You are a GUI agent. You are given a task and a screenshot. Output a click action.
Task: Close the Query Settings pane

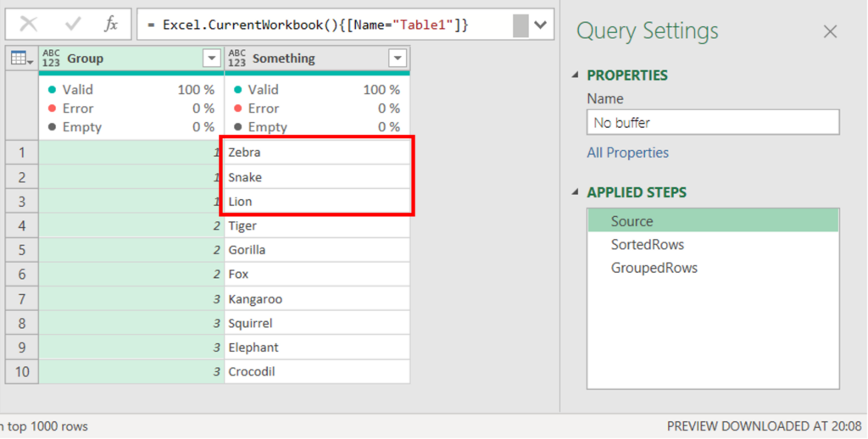point(830,31)
